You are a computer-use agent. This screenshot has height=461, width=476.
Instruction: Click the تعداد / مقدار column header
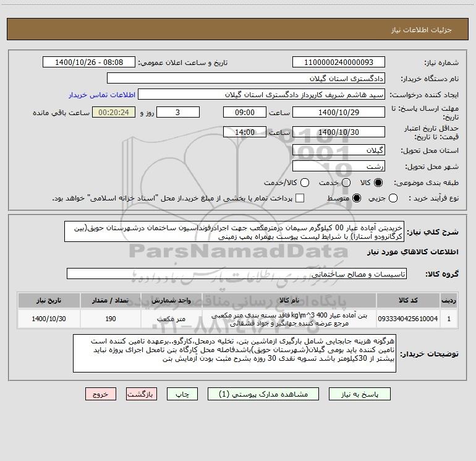pos(111,300)
